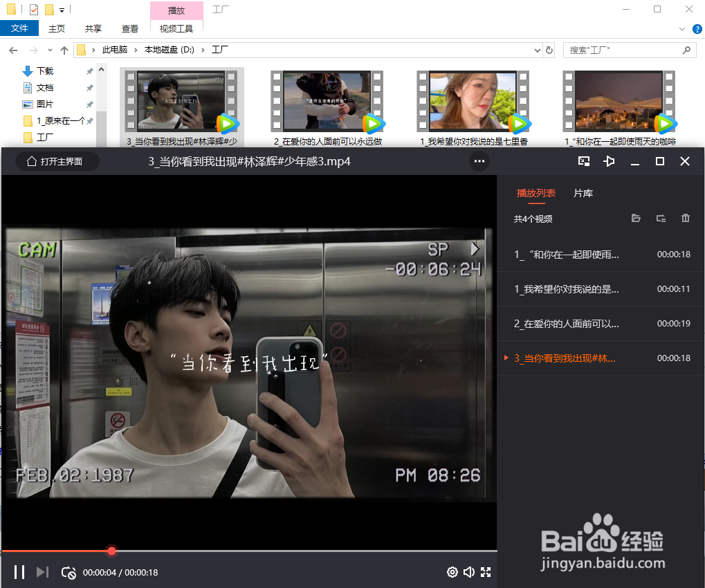The height and width of the screenshot is (588, 705).
Task: Go forward in Explorer navigation
Action: pos(34,50)
